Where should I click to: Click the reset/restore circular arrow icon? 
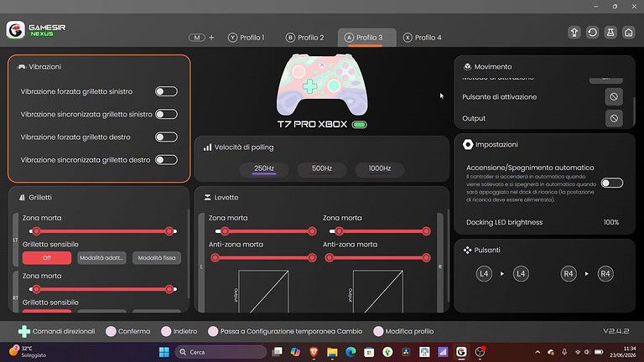pyautogui.click(x=592, y=33)
